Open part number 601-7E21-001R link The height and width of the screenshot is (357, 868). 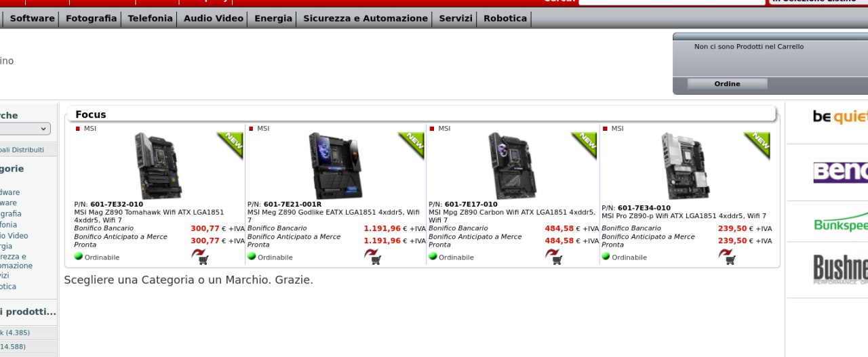(x=293, y=204)
